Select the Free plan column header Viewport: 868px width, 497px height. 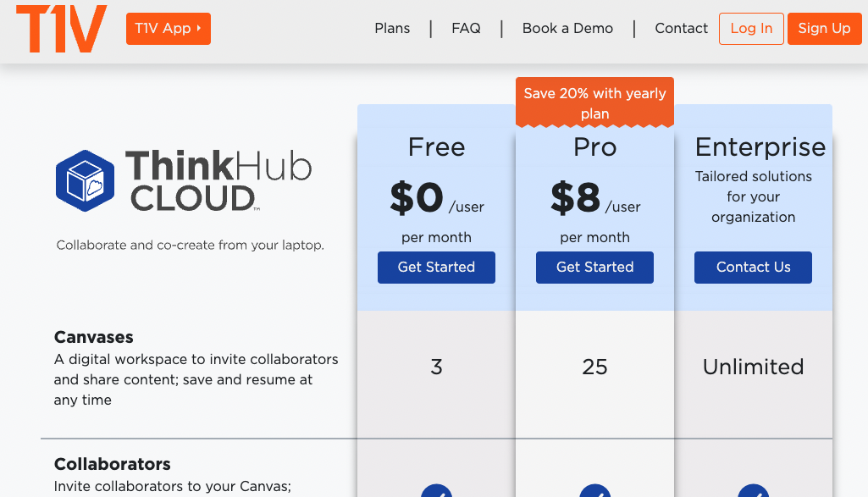point(436,147)
